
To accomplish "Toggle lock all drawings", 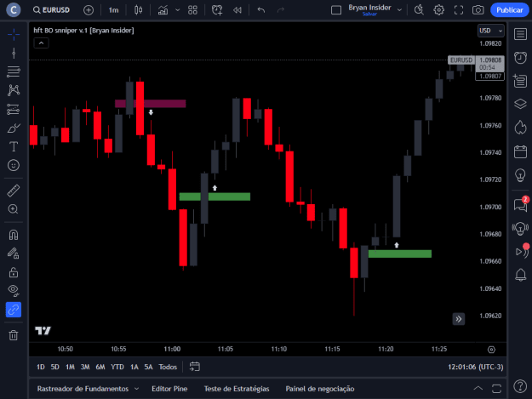I will tap(14, 272).
